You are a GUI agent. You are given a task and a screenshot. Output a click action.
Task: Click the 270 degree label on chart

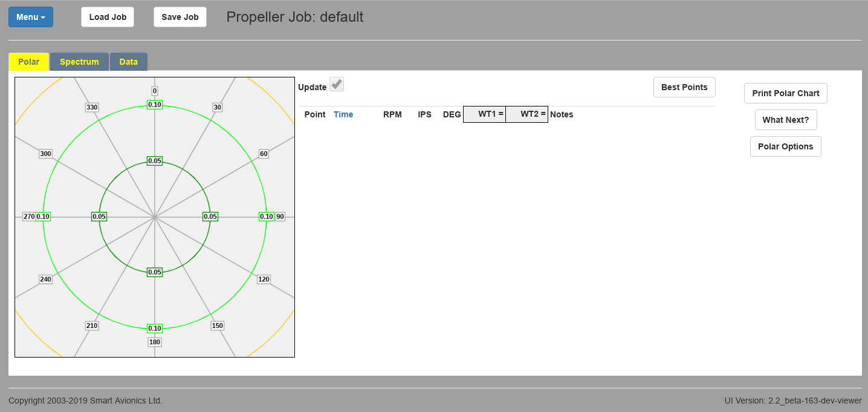tap(29, 217)
